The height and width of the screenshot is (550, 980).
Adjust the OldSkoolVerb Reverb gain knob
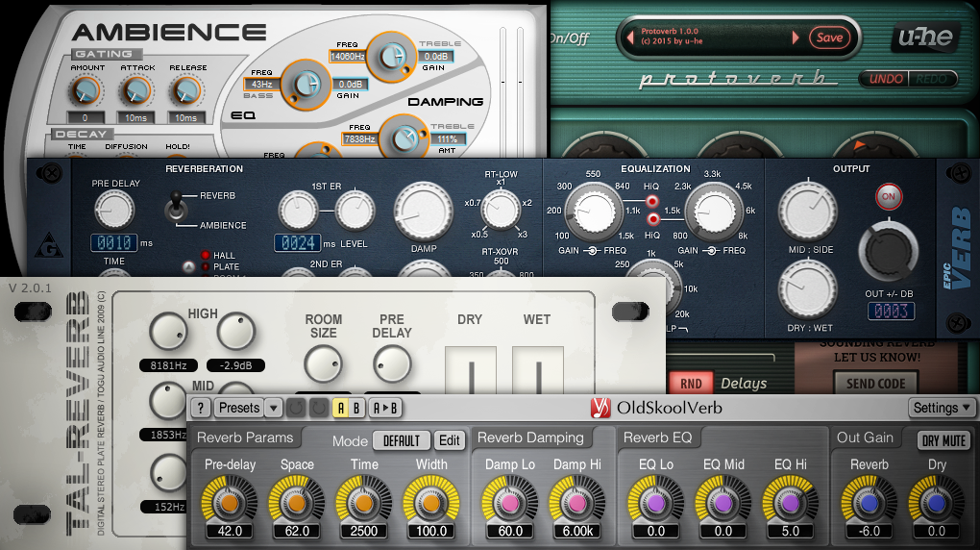870,503
